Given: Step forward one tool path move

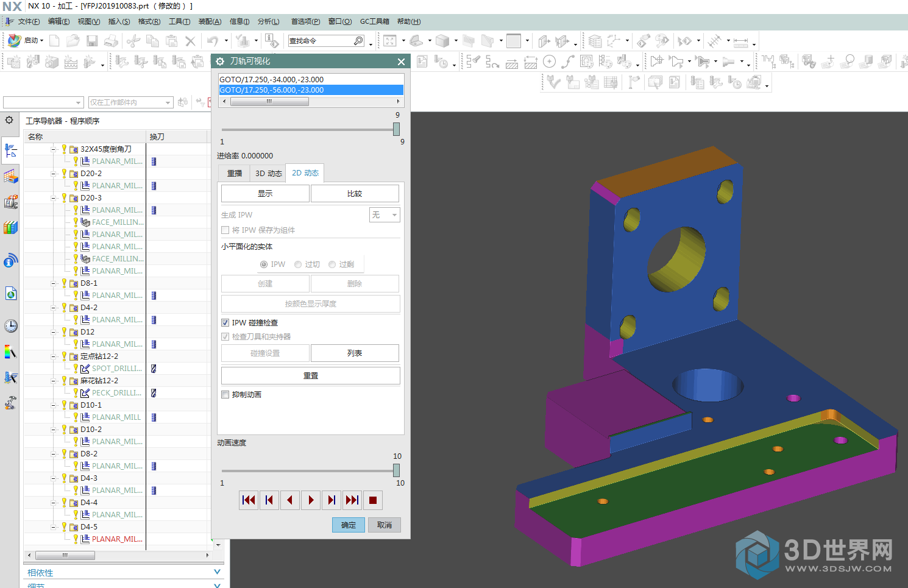Looking at the screenshot, I should click(332, 500).
